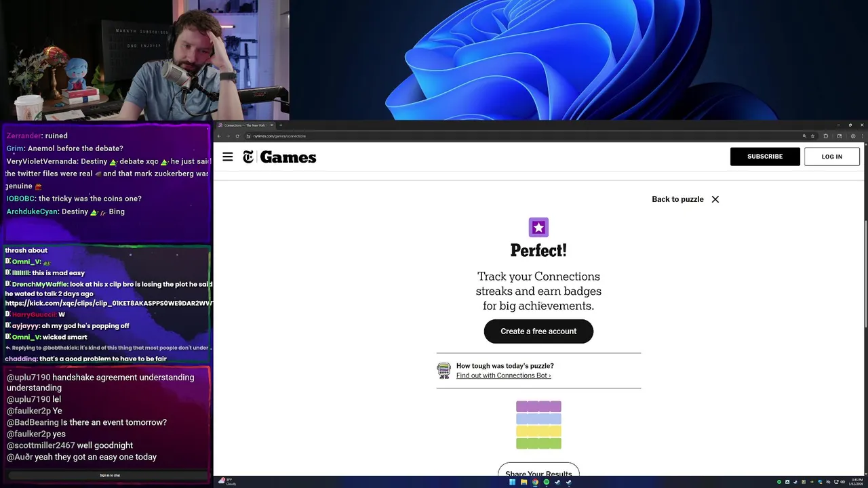Click @faulker2p 'yes' chat message

[x=36, y=434]
